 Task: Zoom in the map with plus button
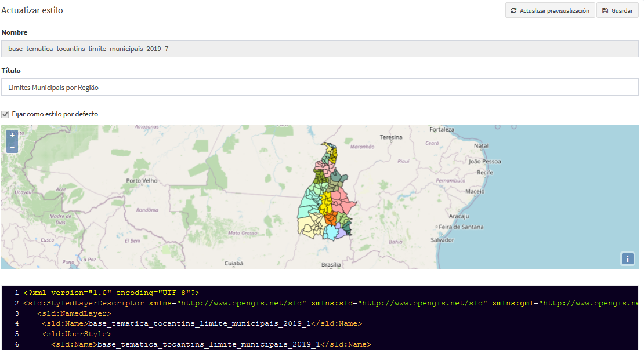[x=12, y=135]
